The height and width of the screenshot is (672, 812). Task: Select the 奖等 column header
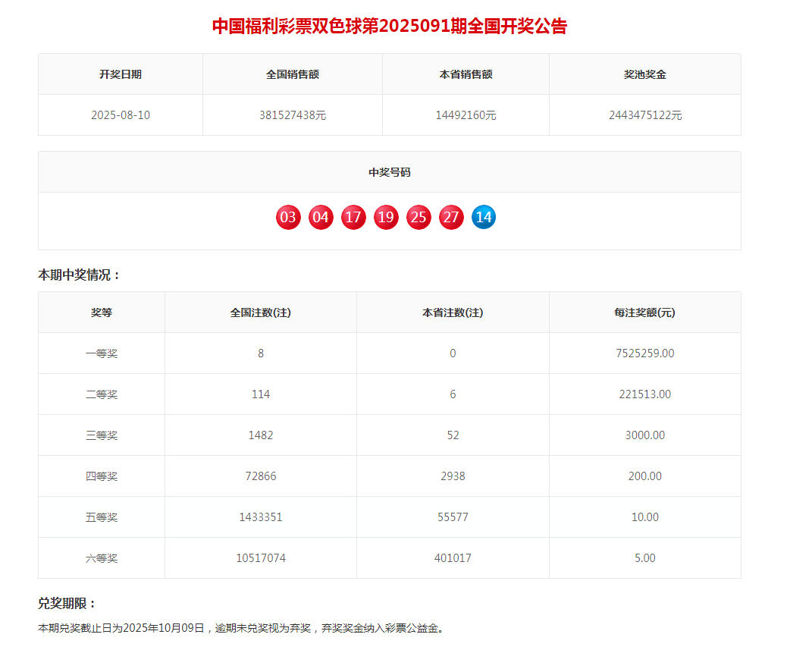pyautogui.click(x=102, y=312)
